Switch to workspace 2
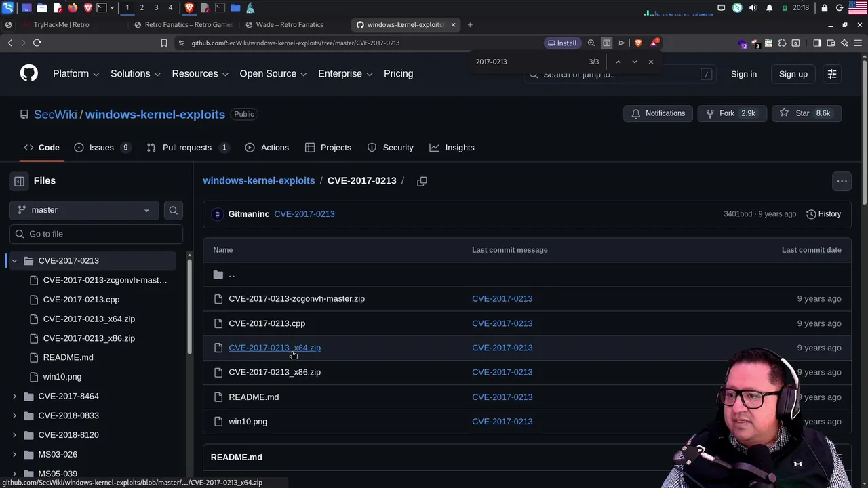The height and width of the screenshot is (488, 868). pos(142,7)
